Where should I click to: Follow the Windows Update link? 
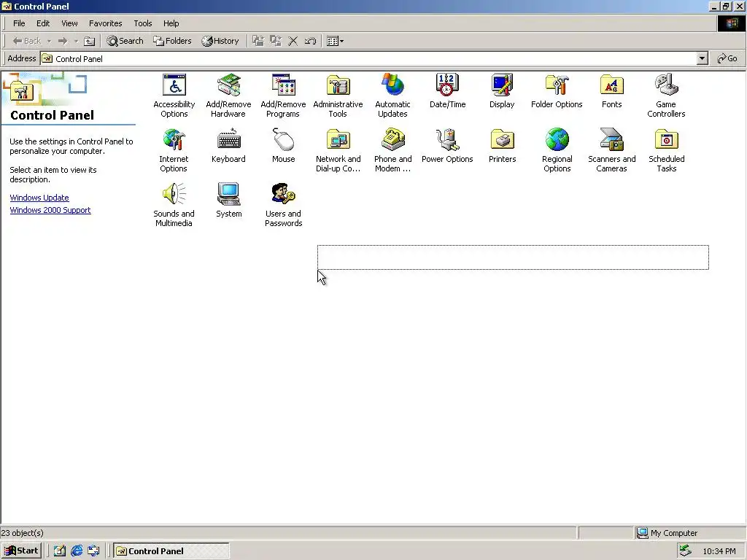point(39,198)
